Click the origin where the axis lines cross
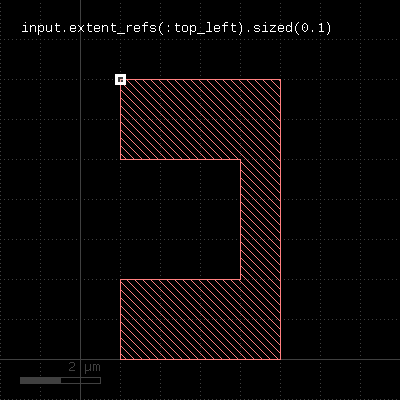 pos(80,359)
